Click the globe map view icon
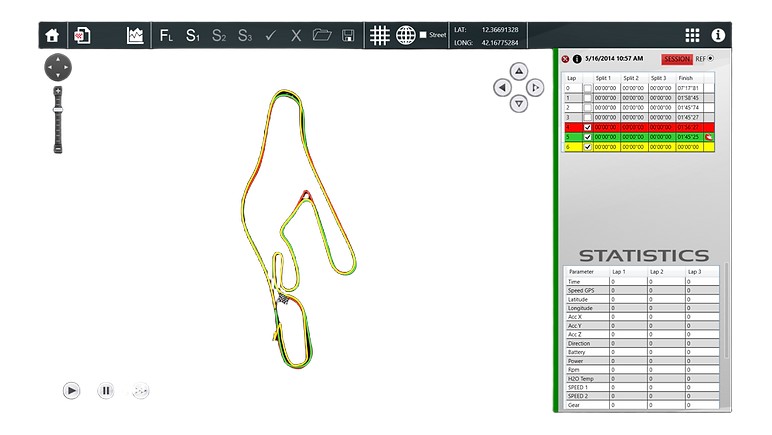This screenshot has width=772, height=435. (405, 35)
